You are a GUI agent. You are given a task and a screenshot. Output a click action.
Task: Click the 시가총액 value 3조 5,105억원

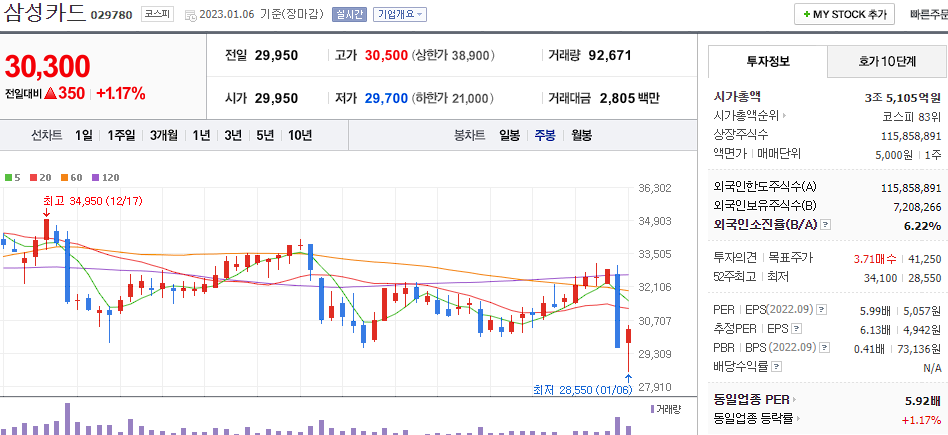(903, 97)
